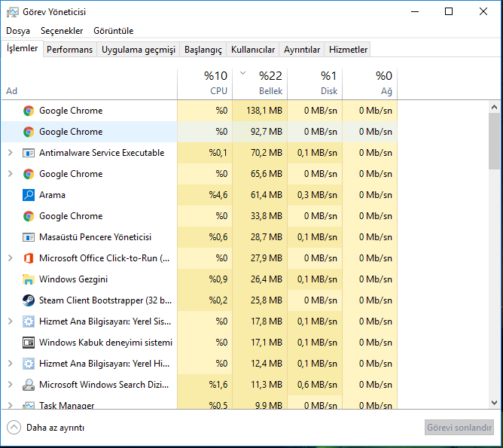Viewport: 503px width, 448px height.
Task: Click the Masaüstü Pencere Yöneticisi icon
Action: click(29, 237)
